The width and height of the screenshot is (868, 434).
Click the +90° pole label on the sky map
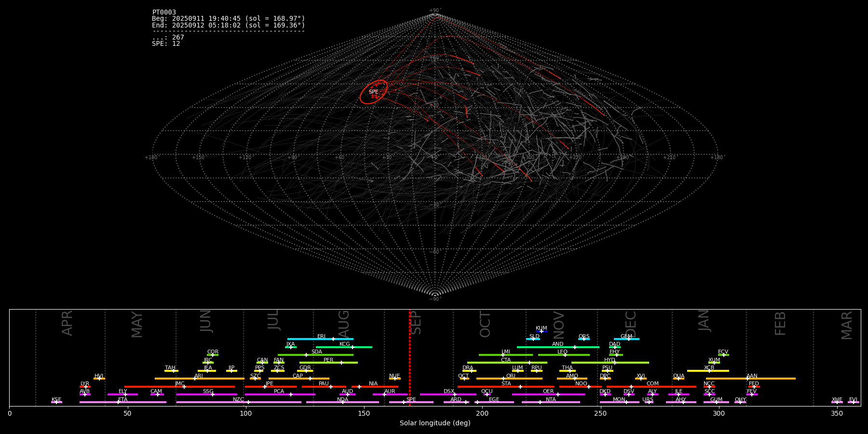(435, 10)
